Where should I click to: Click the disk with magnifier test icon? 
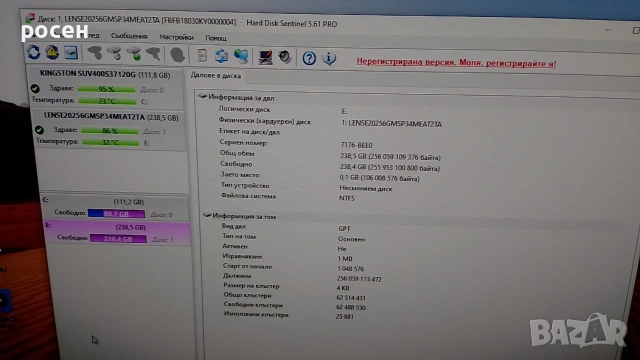coord(115,53)
